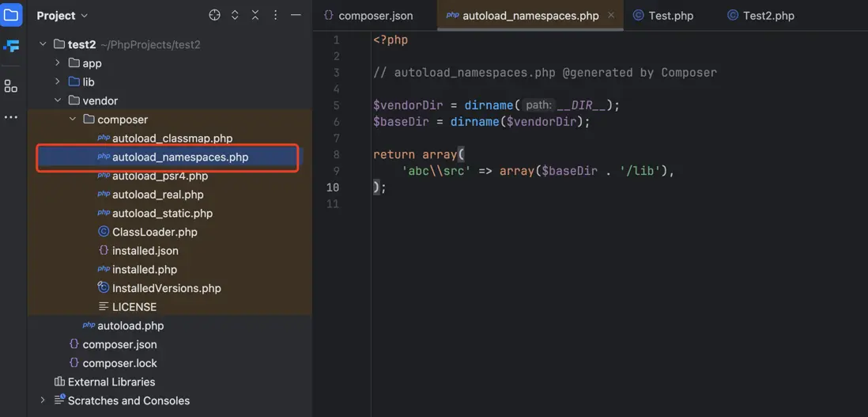The image size is (868, 417).
Task: Click the 'return' keyword on line 8
Action: click(394, 154)
